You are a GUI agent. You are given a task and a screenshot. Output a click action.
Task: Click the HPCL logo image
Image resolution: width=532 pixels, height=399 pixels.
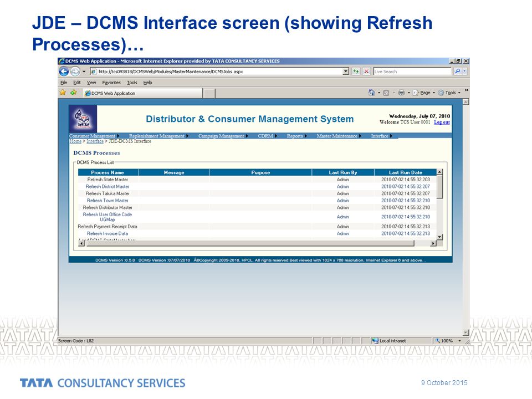[x=83, y=119]
